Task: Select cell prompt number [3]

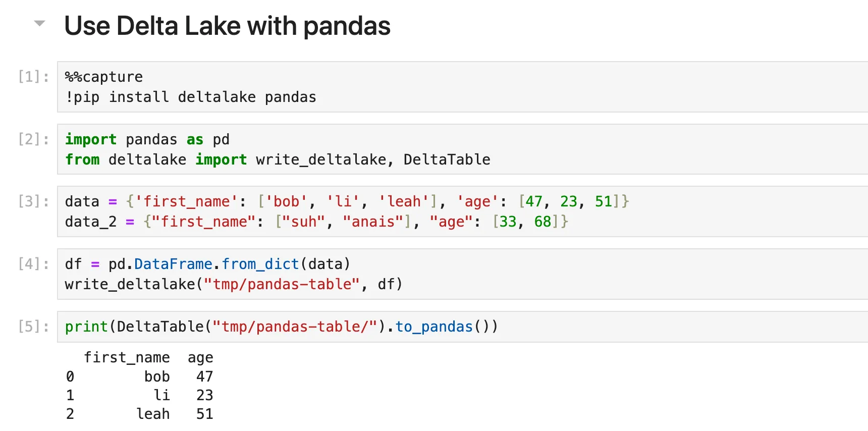Action: (33, 201)
